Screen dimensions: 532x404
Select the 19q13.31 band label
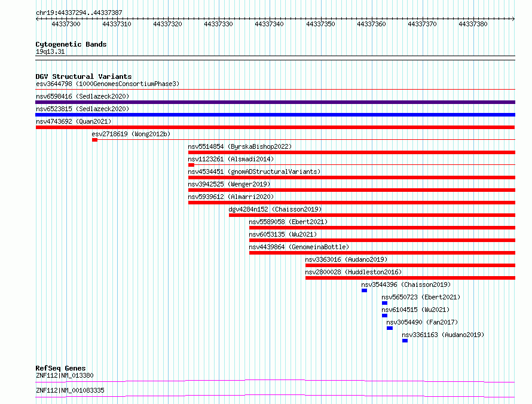[x=50, y=51]
